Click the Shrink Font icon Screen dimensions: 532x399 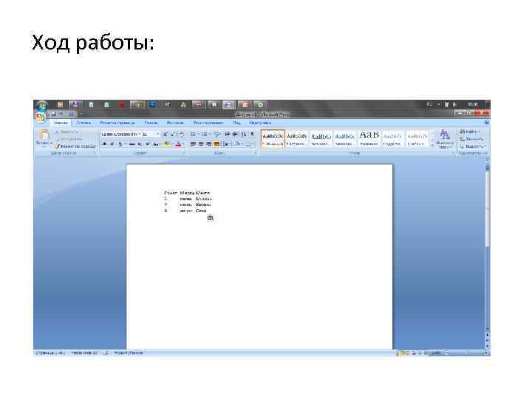173,134
